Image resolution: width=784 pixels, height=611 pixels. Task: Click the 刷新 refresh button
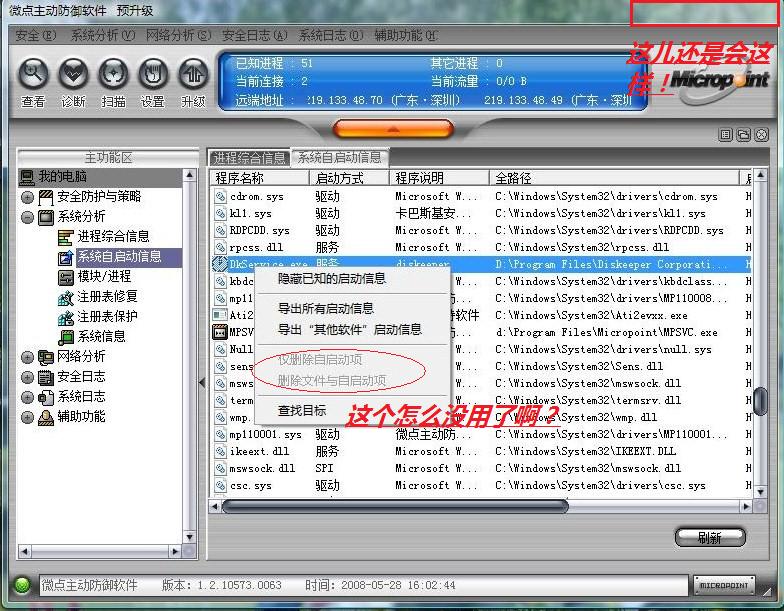[x=710, y=538]
